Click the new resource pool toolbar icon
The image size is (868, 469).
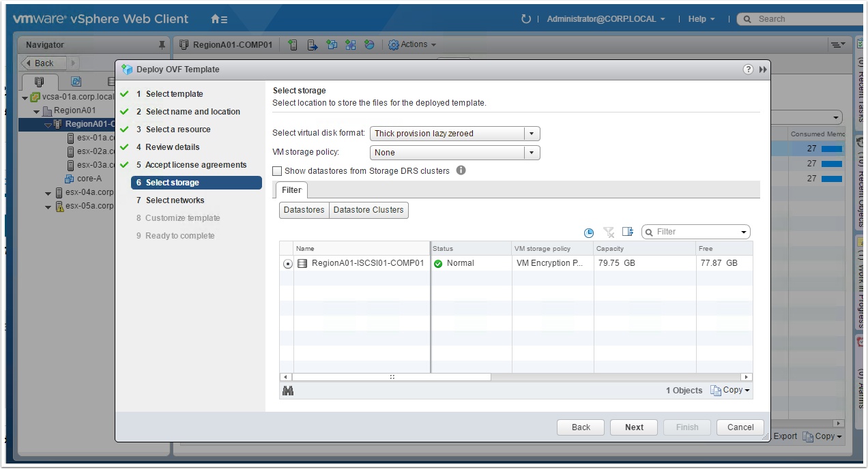click(351, 45)
